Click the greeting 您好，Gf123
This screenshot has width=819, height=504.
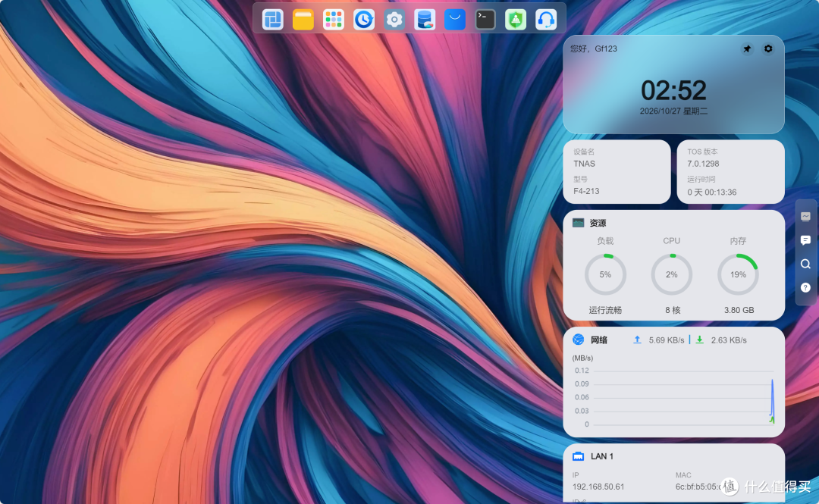[x=594, y=49]
